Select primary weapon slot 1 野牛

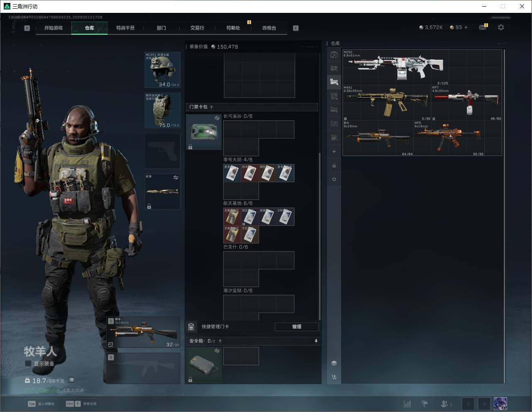144,332
